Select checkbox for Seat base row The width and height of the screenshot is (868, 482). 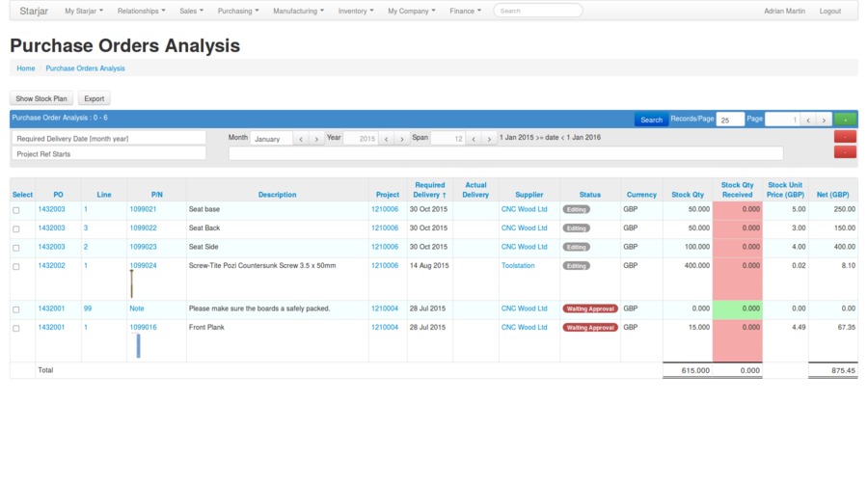tap(15, 209)
